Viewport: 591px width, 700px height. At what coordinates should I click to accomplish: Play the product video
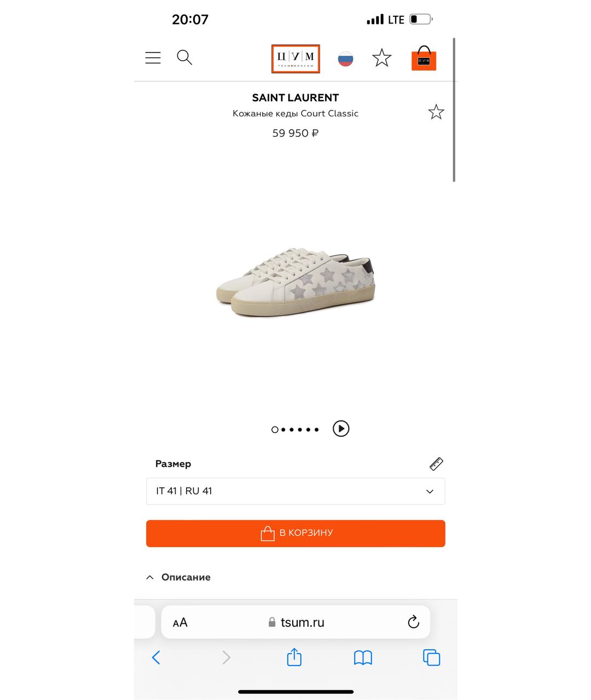(341, 429)
